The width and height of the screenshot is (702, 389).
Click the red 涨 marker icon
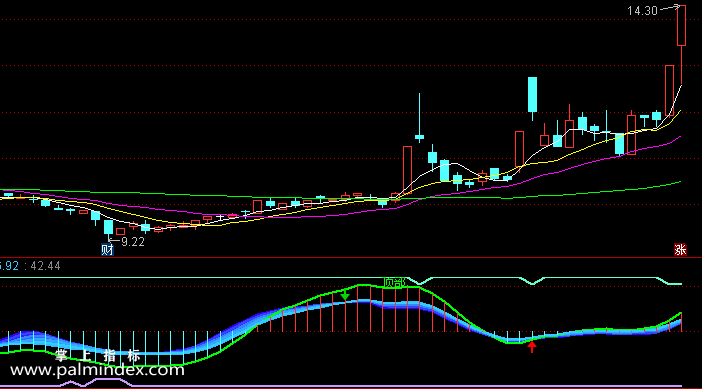coord(680,250)
